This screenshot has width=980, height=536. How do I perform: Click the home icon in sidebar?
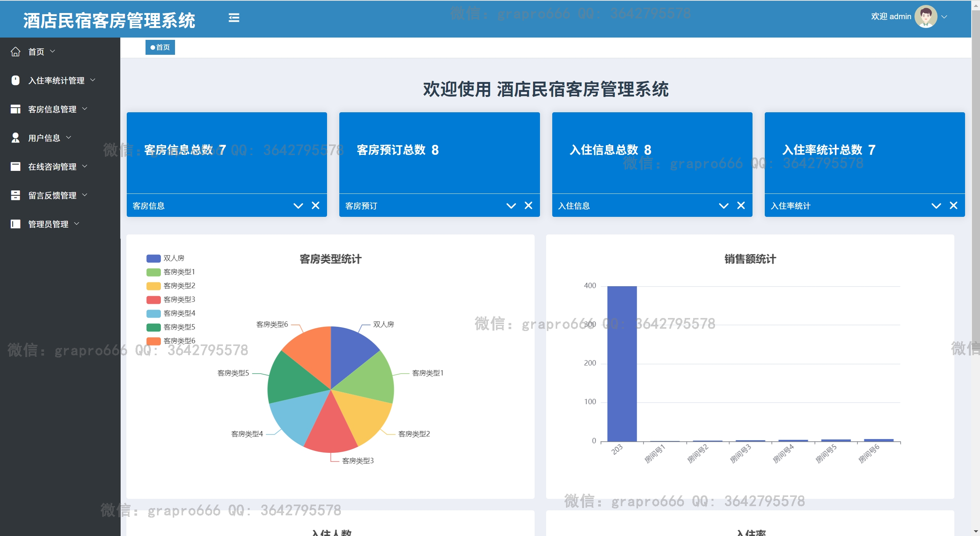click(x=15, y=52)
